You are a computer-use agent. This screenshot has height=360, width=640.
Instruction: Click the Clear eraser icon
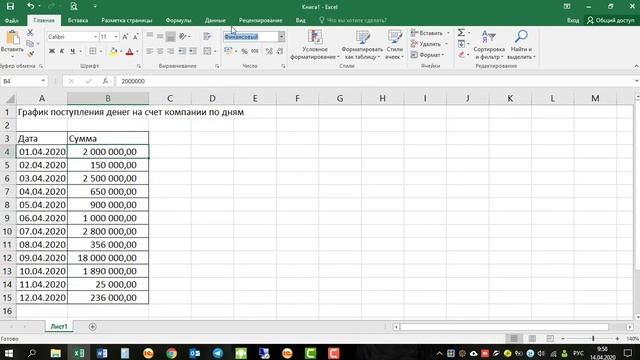click(x=461, y=54)
